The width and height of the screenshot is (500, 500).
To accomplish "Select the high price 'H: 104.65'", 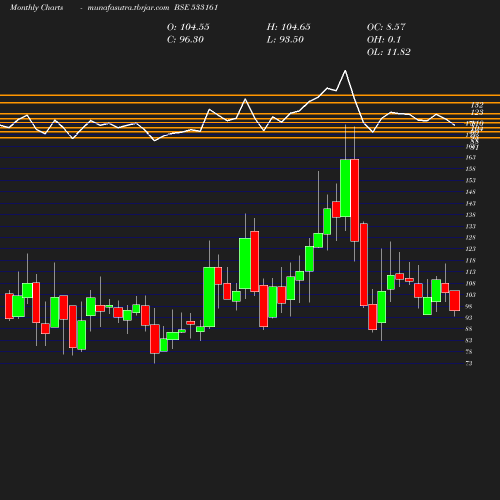I will click(x=288, y=27).
